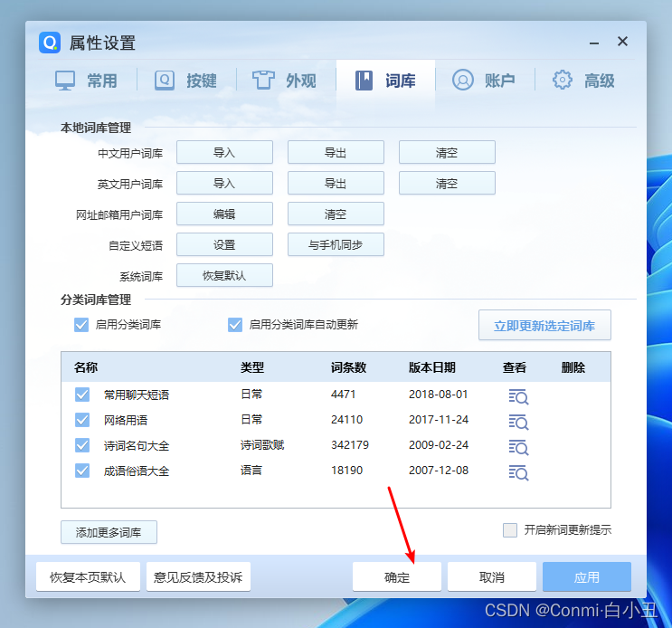Export 中文用户词库 with 导出
The image size is (672, 628).
[336, 152]
